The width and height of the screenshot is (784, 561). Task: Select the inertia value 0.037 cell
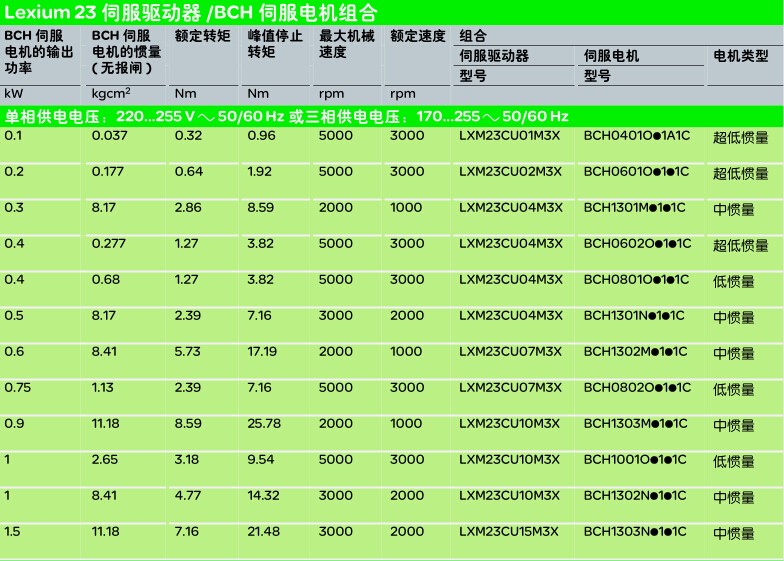coord(110,136)
